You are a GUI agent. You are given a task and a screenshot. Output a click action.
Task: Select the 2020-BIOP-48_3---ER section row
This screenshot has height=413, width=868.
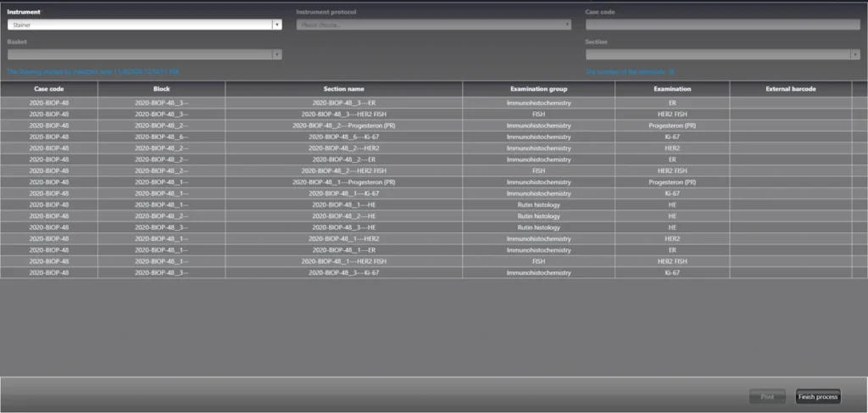tap(426, 103)
